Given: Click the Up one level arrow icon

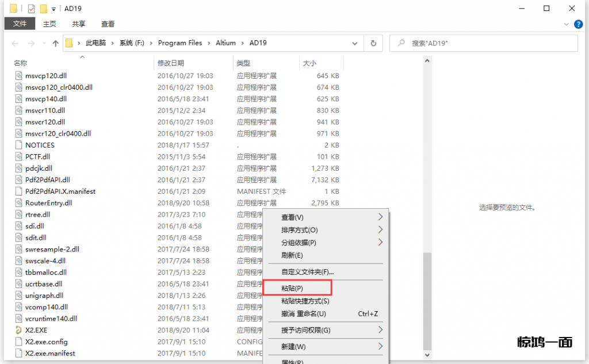Looking at the screenshot, I should (x=55, y=43).
